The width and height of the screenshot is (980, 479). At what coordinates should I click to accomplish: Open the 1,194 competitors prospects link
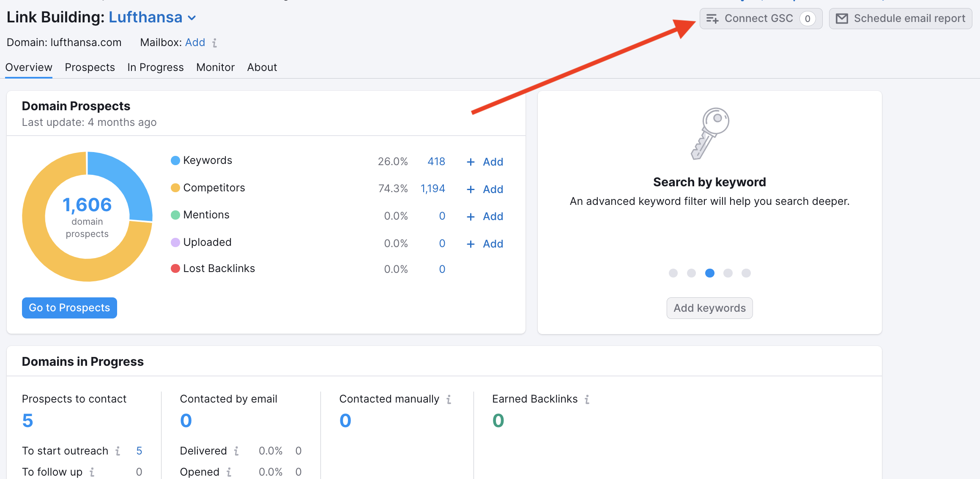433,188
